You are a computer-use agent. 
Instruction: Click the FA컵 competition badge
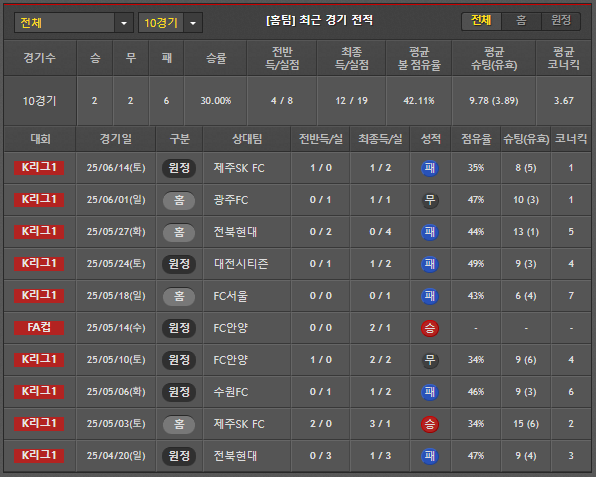coord(39,328)
